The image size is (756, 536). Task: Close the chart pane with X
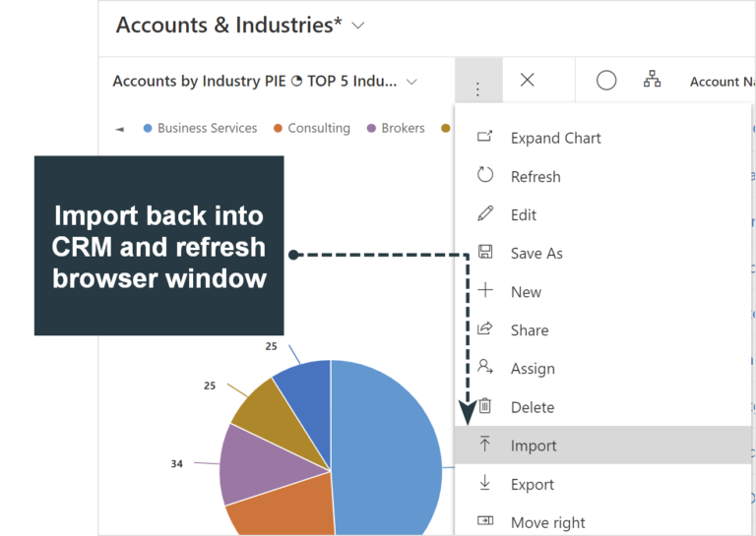pyautogui.click(x=527, y=81)
